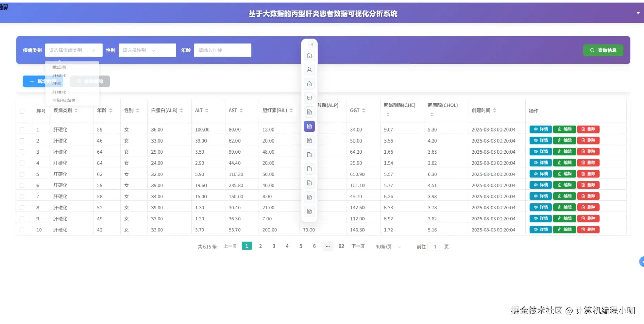The height and width of the screenshot is (324, 644).
Task: Sort the table by 年龄 column
Action: [x=111, y=111]
